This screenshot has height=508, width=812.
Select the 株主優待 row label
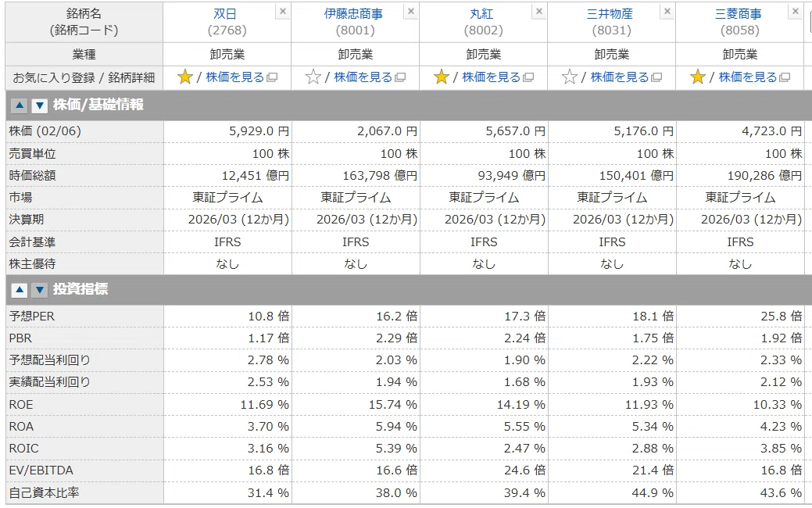point(32,263)
